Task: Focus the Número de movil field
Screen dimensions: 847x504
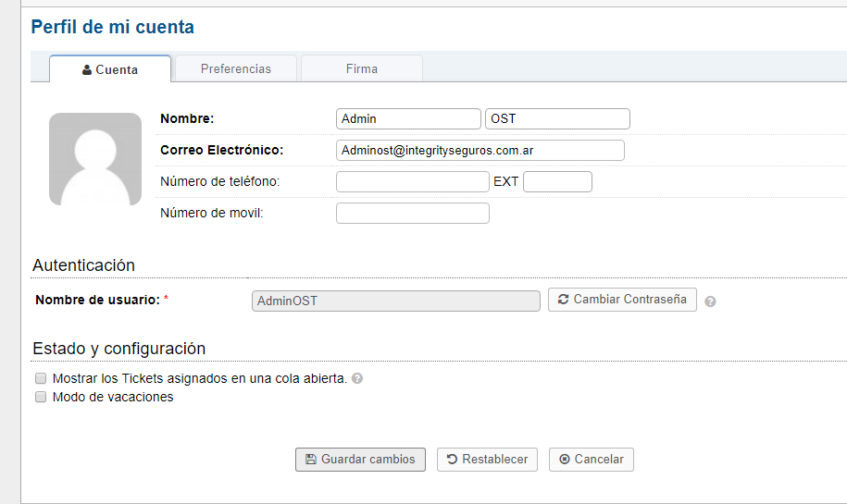Action: (412, 214)
